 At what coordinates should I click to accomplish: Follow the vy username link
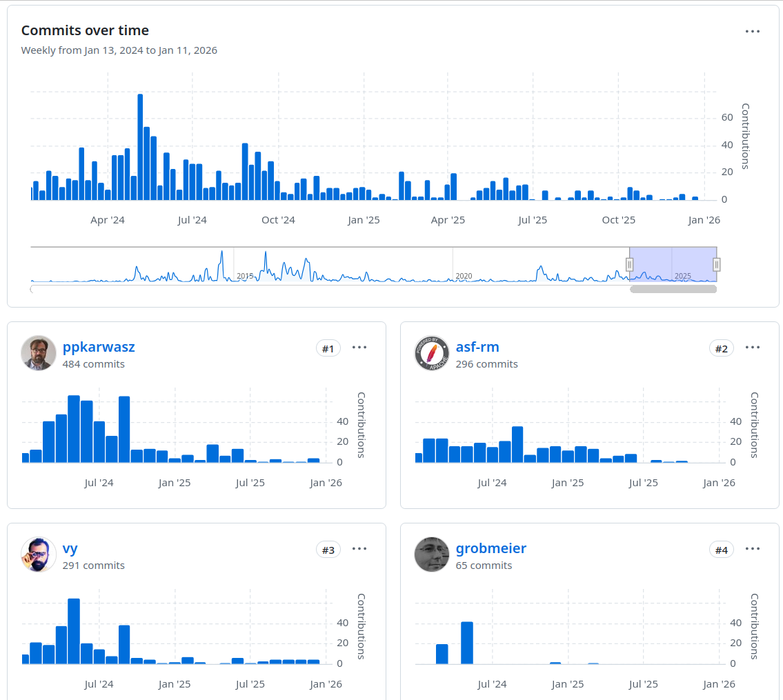click(x=70, y=548)
